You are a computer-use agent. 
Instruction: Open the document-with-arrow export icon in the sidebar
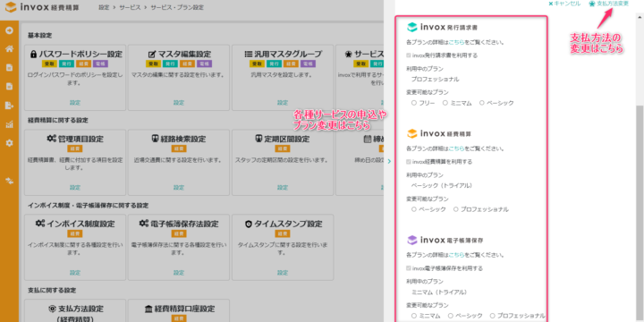[x=9, y=106]
